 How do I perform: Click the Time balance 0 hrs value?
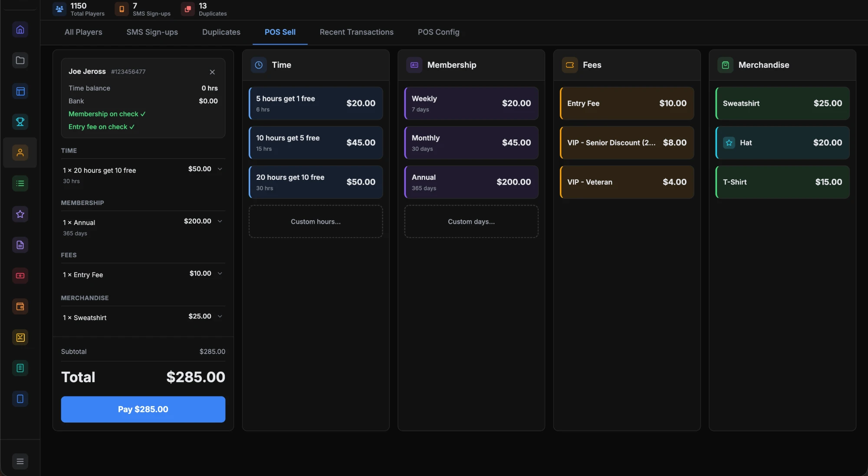(210, 88)
